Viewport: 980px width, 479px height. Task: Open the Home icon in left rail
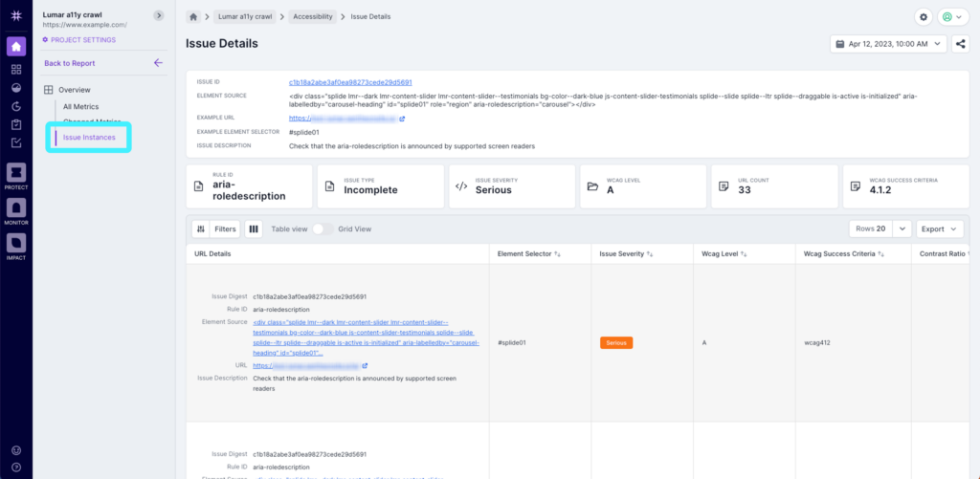click(x=16, y=46)
